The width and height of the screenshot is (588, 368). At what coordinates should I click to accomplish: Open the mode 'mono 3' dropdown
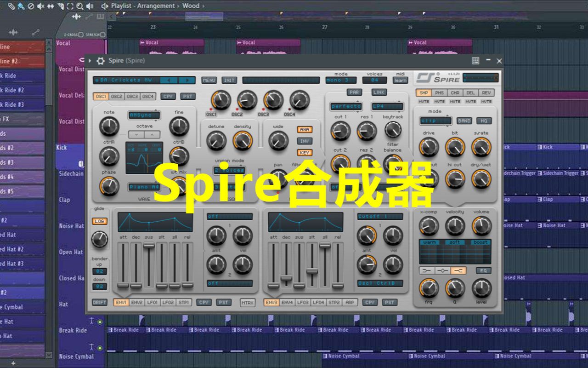[341, 80]
